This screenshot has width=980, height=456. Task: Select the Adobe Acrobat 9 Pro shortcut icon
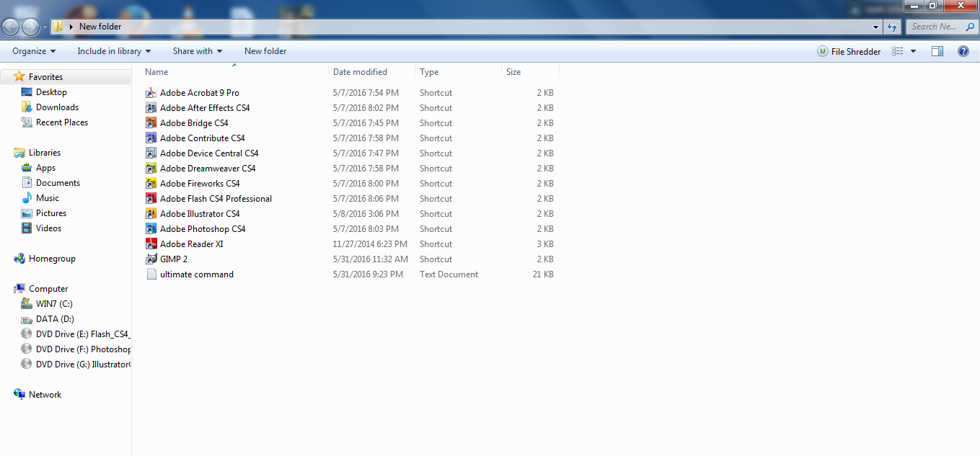point(151,93)
